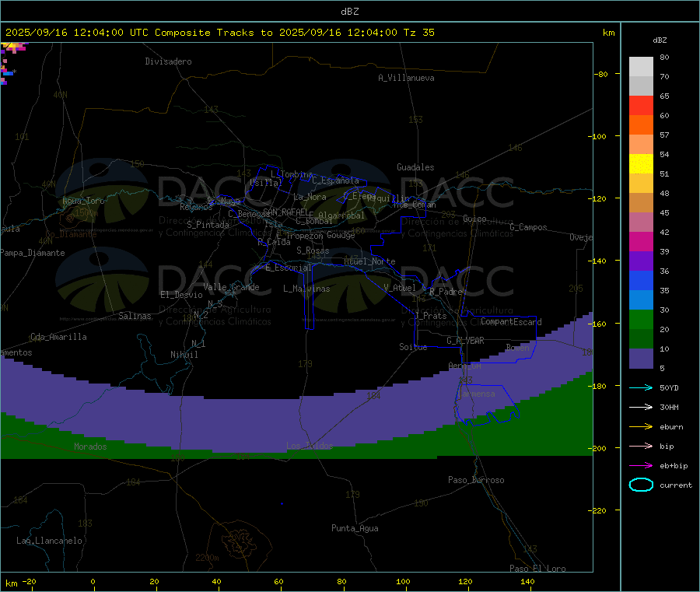Click the 100 km horizontal axis tick label

click(403, 581)
